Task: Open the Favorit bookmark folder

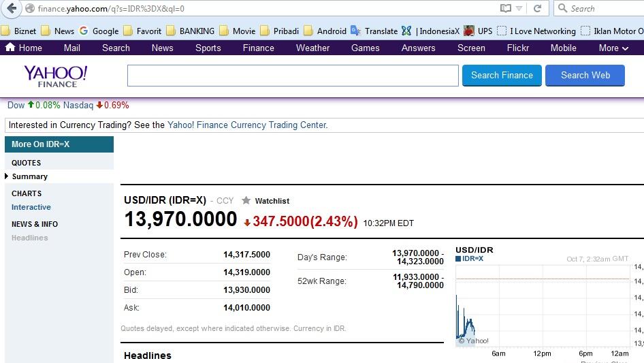Action: [142, 31]
